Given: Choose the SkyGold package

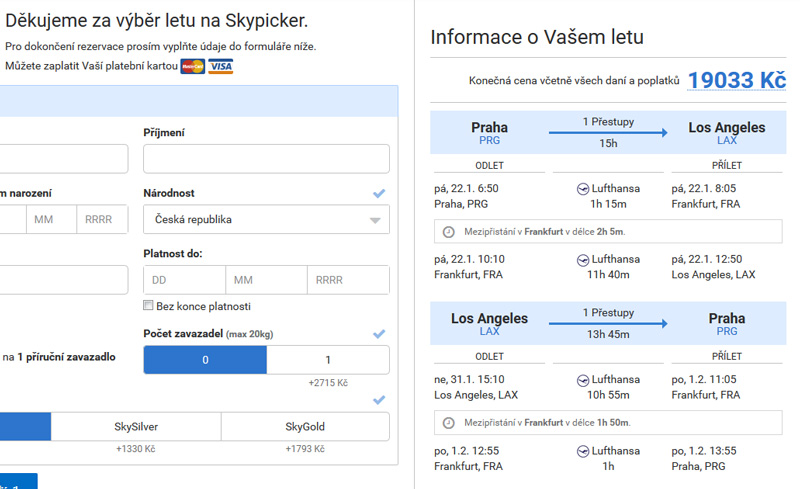Looking at the screenshot, I should [x=305, y=427].
